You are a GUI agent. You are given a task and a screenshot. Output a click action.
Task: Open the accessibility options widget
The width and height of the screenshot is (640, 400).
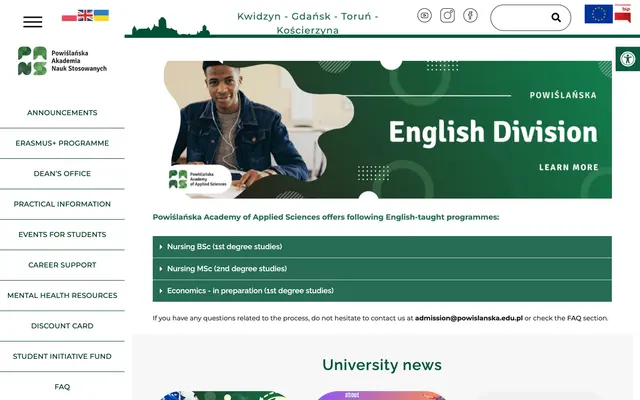(x=628, y=59)
